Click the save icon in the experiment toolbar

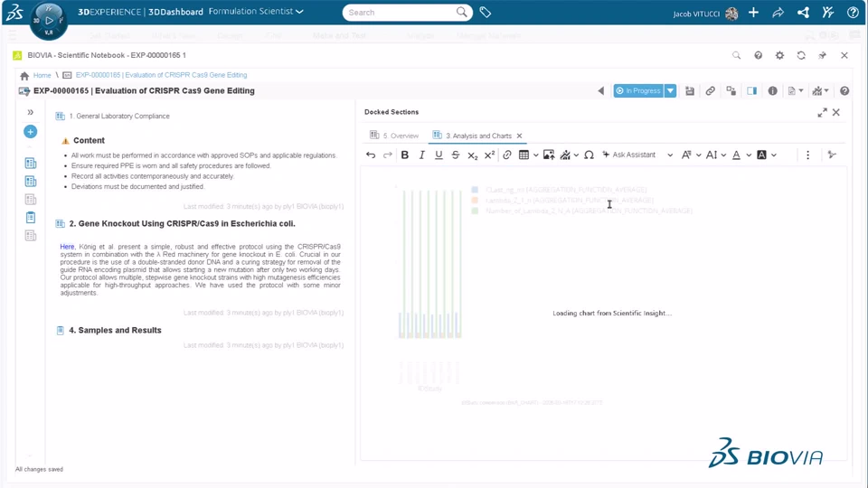[x=690, y=90]
